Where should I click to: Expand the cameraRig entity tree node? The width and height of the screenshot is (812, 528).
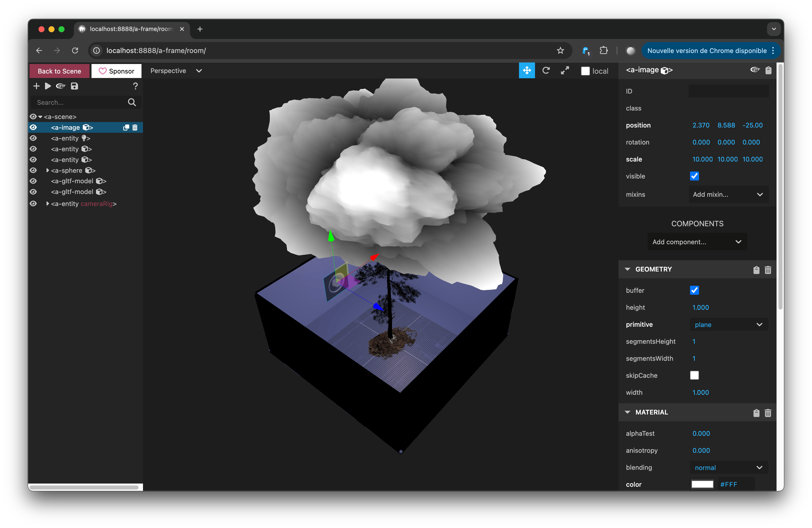[x=47, y=204]
